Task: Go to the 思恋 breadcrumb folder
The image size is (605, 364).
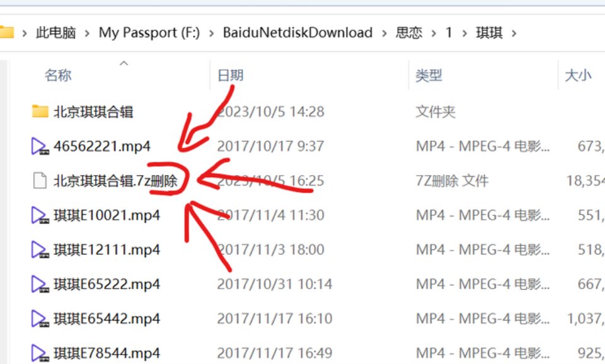Action: 408,33
